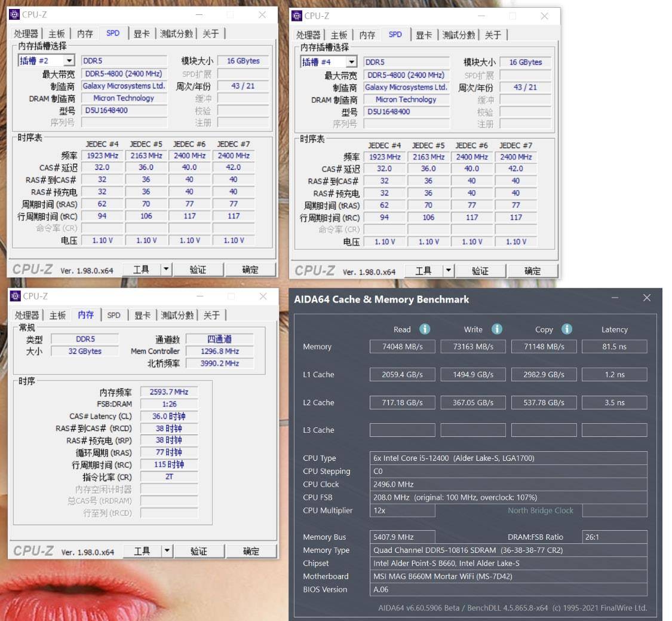The width and height of the screenshot is (672, 621).
Task: Click the Read info icon in AIDA64
Action: (x=425, y=329)
